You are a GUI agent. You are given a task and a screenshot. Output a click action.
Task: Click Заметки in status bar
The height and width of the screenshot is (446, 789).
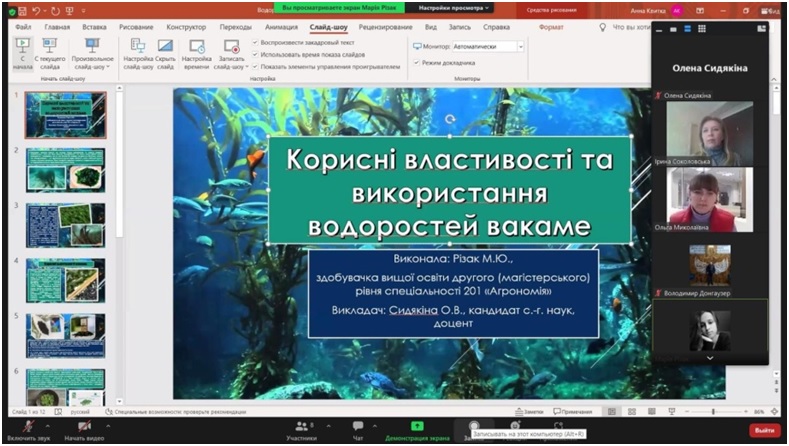pos(529,412)
